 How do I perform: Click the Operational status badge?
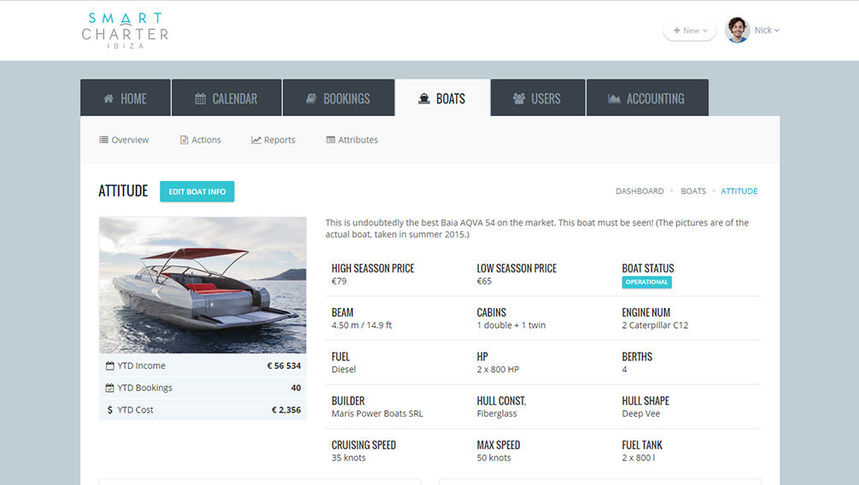tap(647, 283)
